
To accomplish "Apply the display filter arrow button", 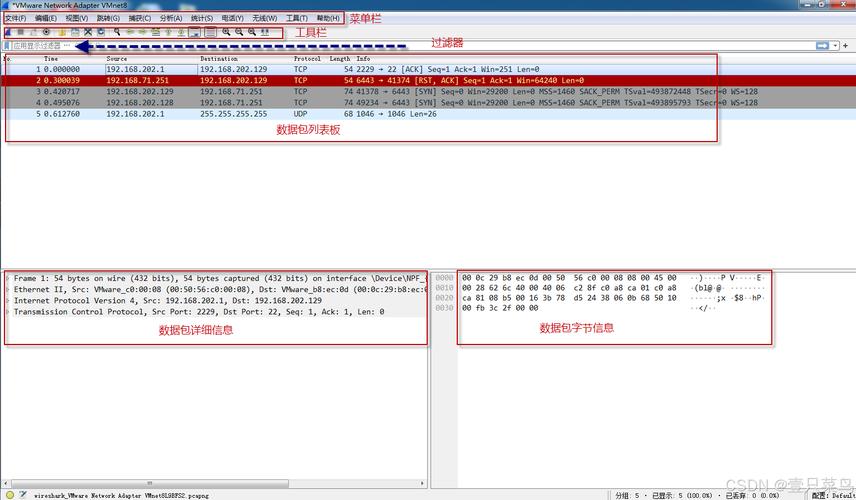I will 822,46.
